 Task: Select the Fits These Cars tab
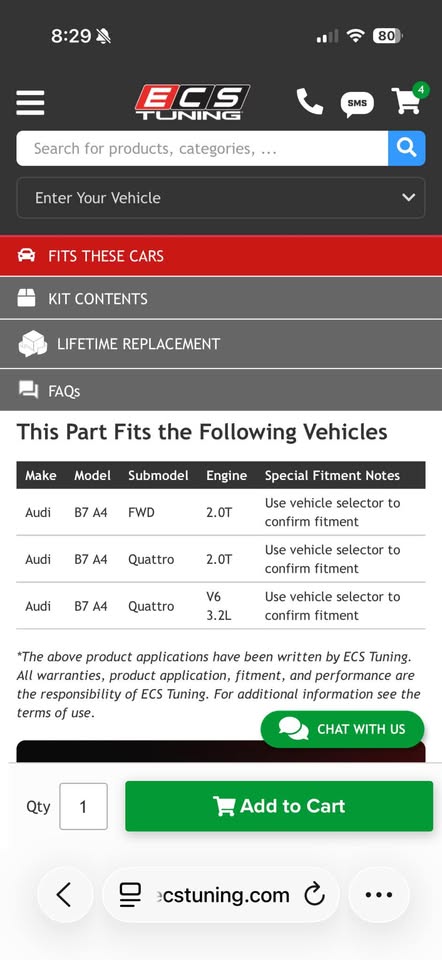pyautogui.click(x=221, y=256)
